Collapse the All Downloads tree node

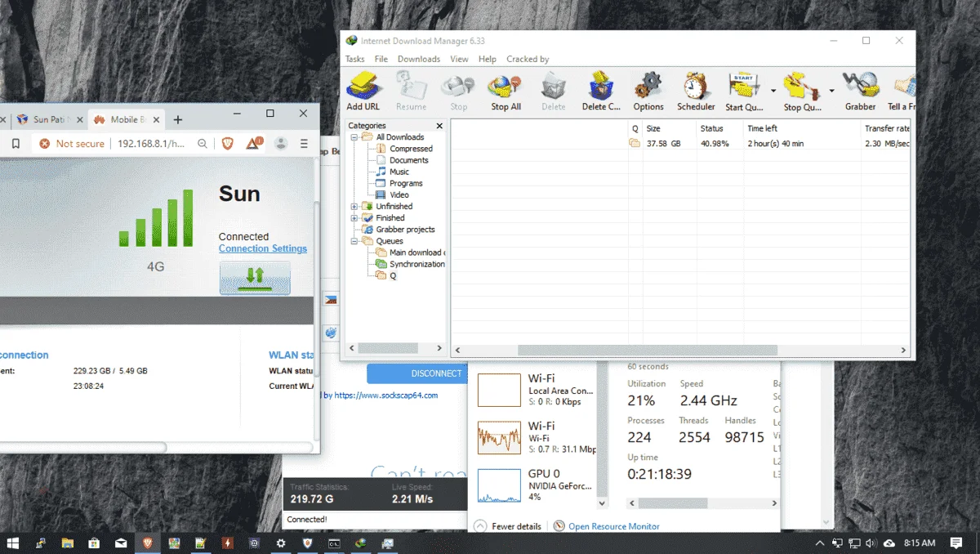tap(354, 137)
